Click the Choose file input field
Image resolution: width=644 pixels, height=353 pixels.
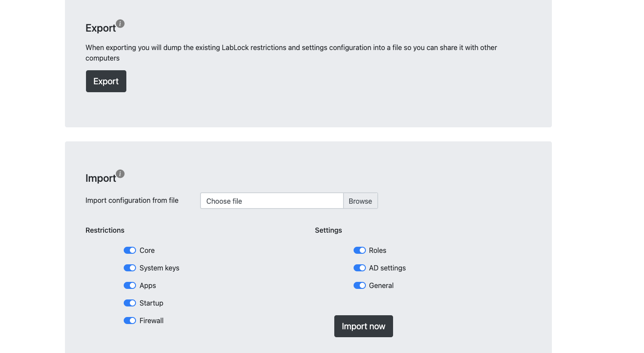point(272,201)
